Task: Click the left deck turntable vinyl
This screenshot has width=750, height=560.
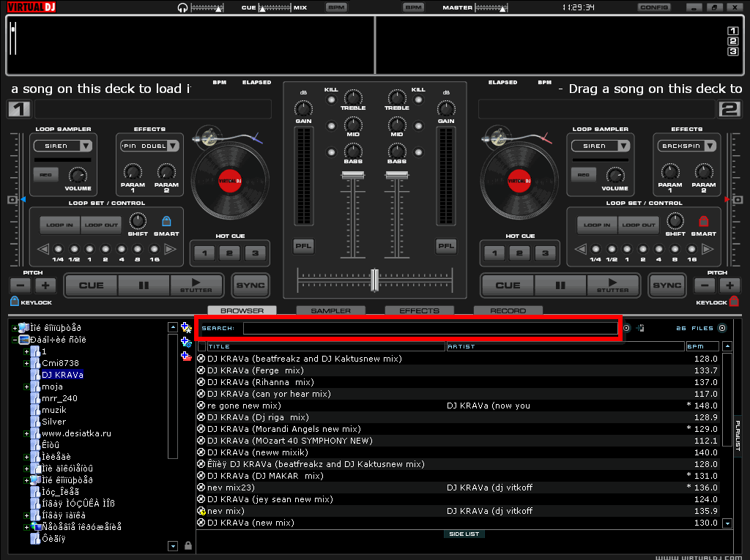Action: [230, 181]
